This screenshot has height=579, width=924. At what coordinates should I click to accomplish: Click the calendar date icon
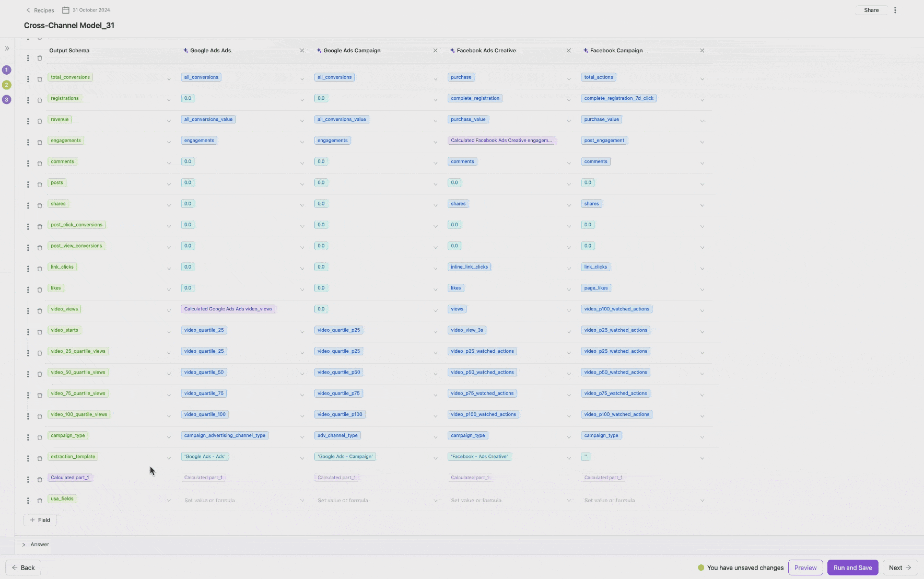click(x=66, y=10)
